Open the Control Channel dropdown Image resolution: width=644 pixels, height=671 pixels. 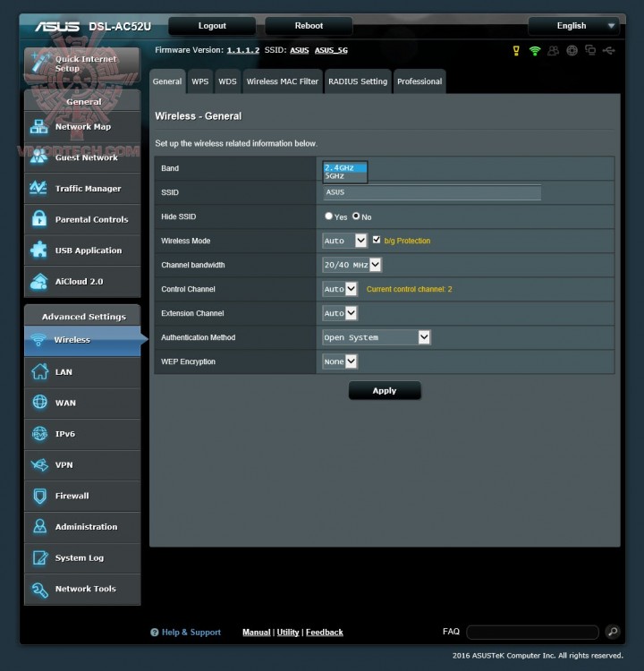pos(340,289)
